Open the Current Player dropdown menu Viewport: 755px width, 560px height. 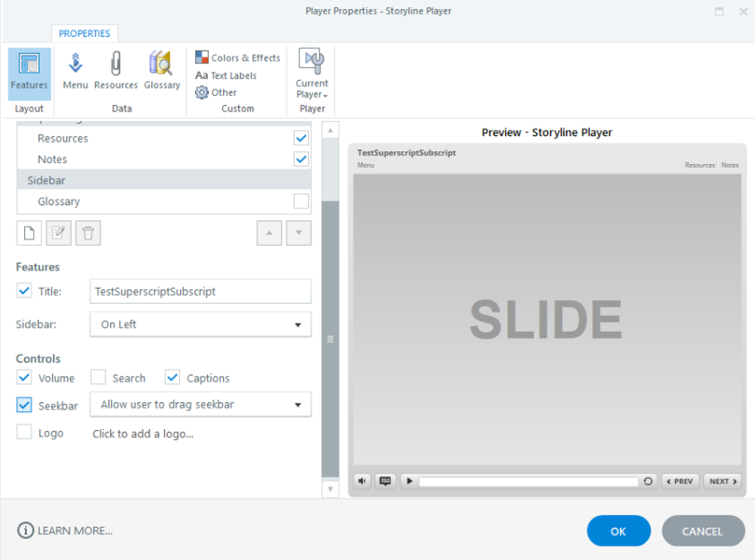coord(311,73)
